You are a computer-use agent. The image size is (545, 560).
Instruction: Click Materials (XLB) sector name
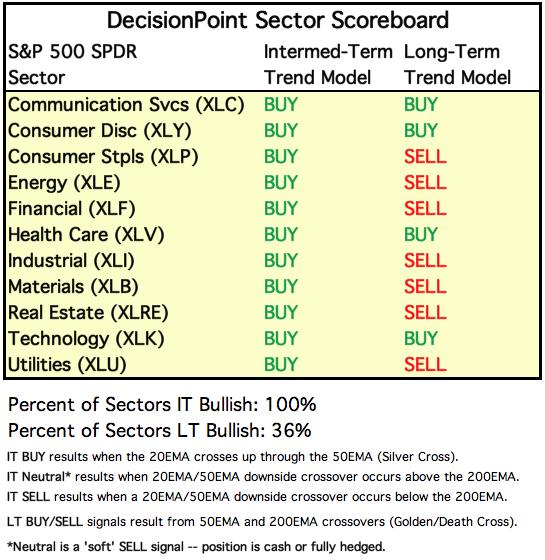73,287
